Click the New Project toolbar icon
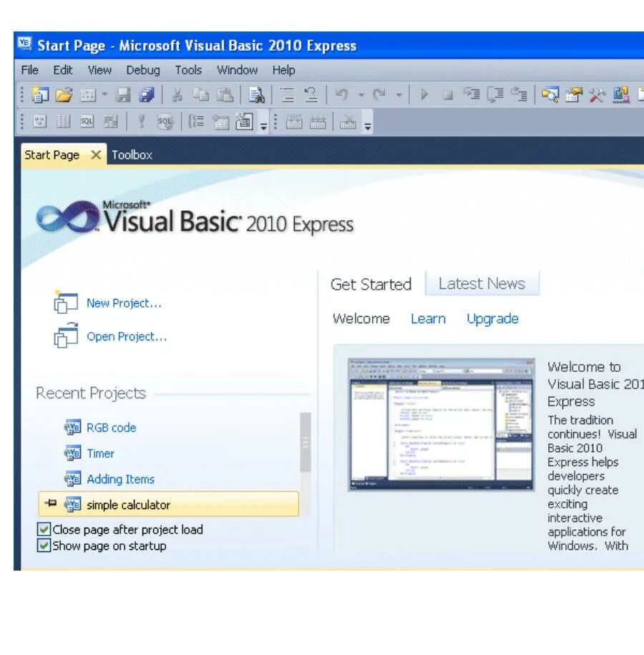Viewport: 644px width, 655px height. [40, 95]
